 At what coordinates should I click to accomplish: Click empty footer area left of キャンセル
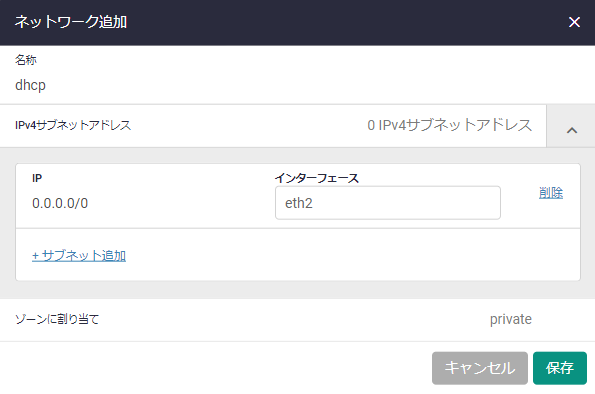pos(212,368)
